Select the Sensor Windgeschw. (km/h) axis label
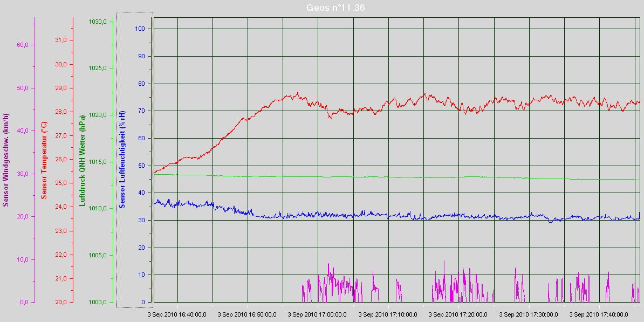This screenshot has width=644, height=322. [6, 160]
